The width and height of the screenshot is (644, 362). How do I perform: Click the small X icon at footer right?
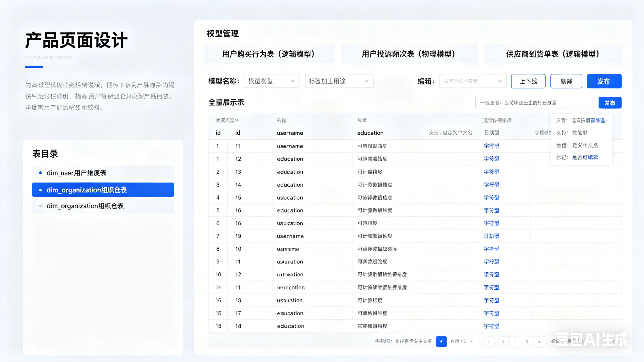coord(613,341)
